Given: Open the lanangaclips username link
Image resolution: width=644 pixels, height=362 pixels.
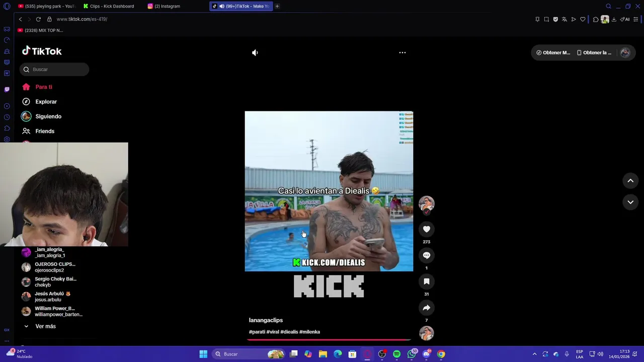Looking at the screenshot, I should tap(266, 320).
